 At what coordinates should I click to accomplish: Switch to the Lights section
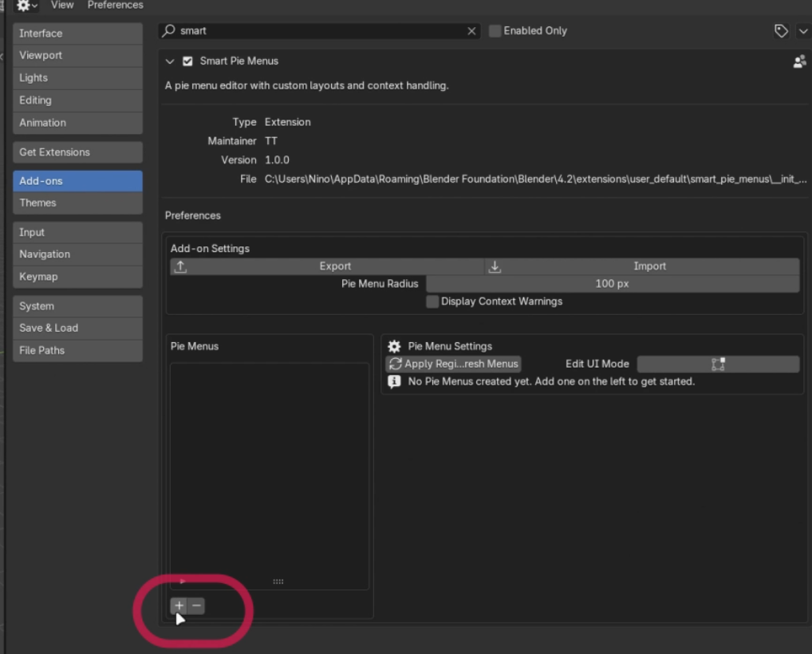point(77,77)
